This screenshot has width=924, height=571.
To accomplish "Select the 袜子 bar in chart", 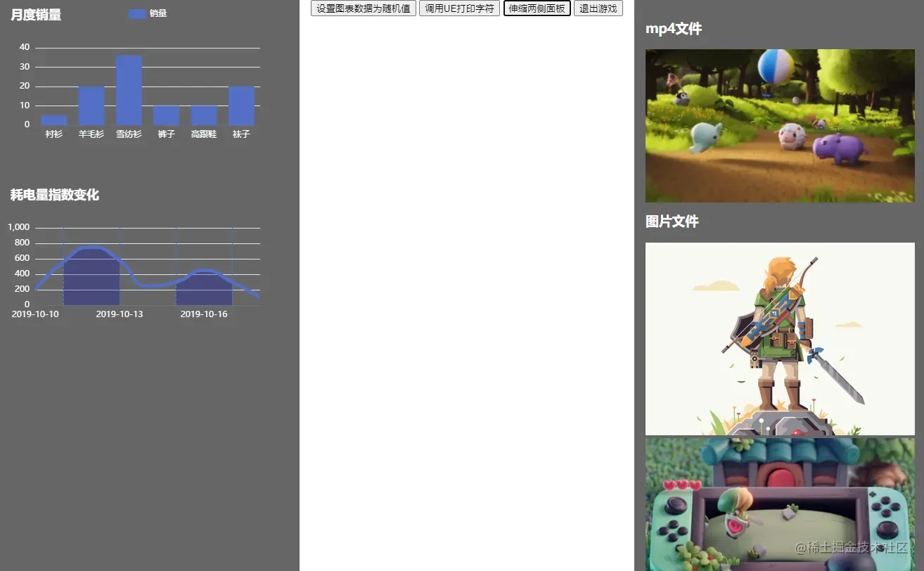I will coord(241,105).
